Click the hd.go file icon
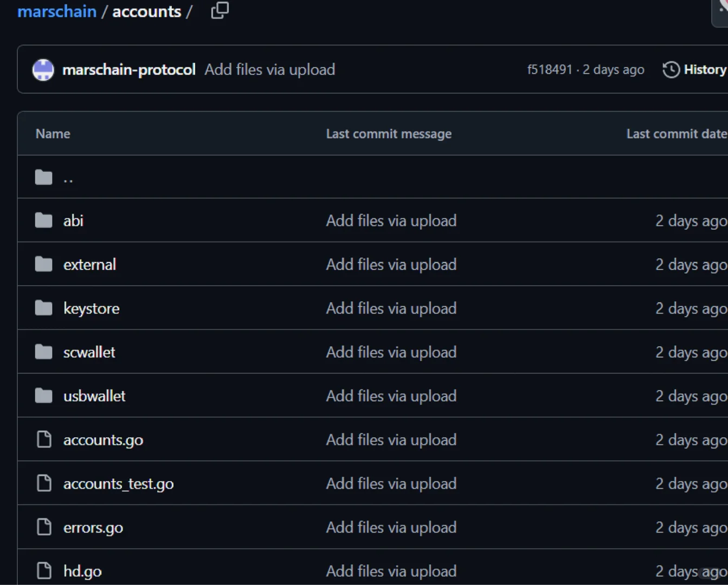This screenshot has height=585, width=728. tap(44, 571)
